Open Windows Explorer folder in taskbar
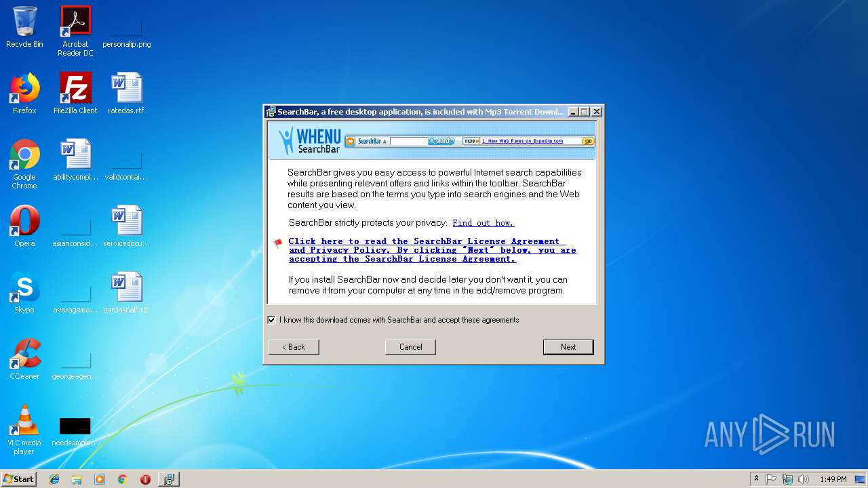Image resolution: width=868 pixels, height=488 pixels. click(x=77, y=479)
